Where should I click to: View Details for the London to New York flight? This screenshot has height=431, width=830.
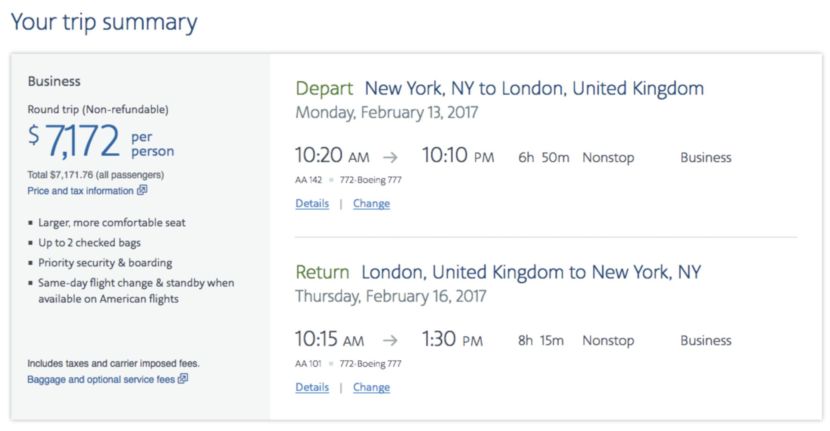[312, 387]
